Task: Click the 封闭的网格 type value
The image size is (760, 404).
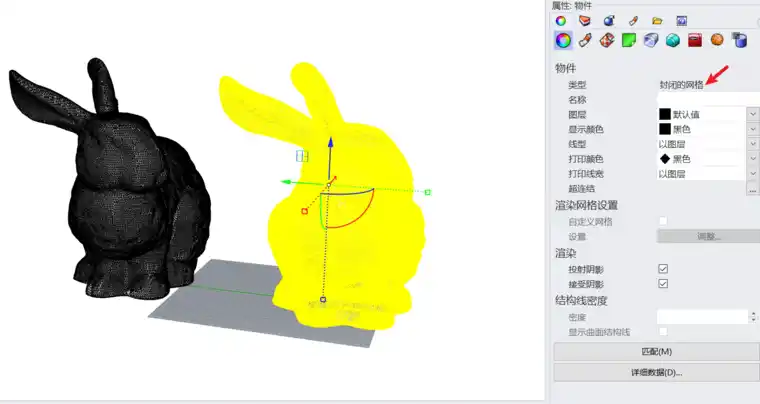Action: 681,85
